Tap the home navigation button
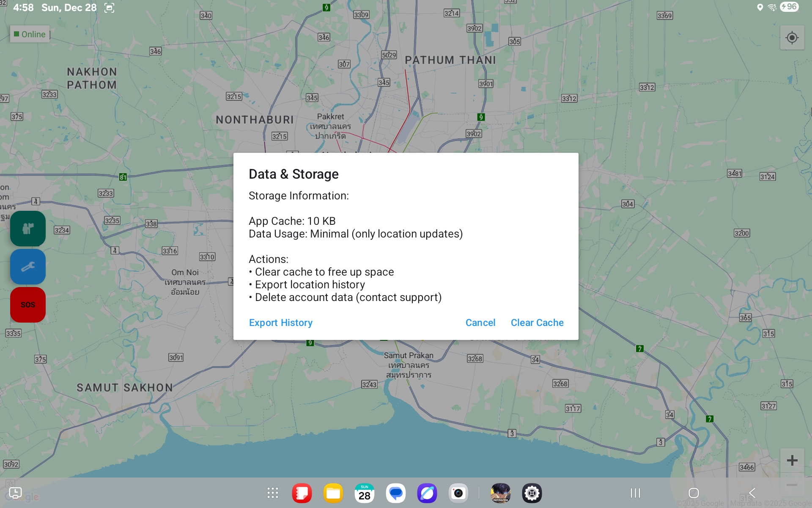812x508 pixels. pyautogui.click(x=694, y=493)
